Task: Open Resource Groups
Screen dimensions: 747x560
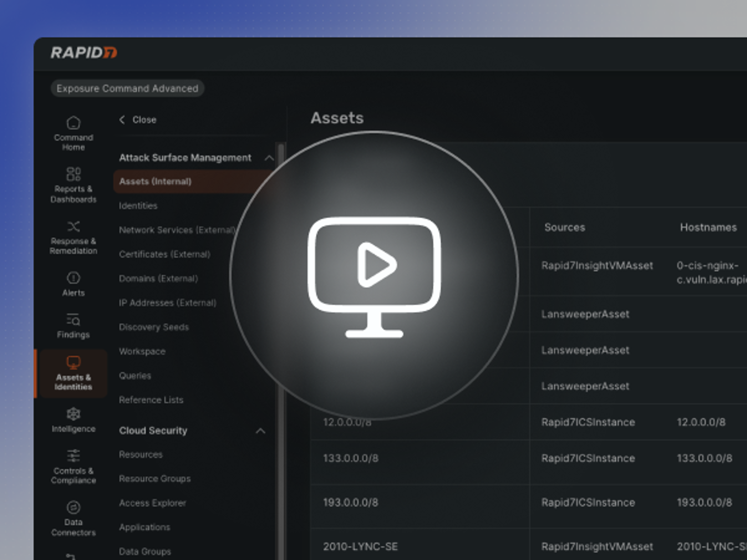Action: pyautogui.click(x=155, y=479)
